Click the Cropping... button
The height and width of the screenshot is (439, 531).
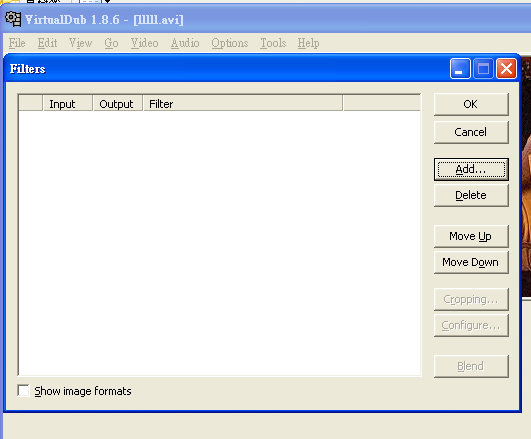tap(471, 299)
